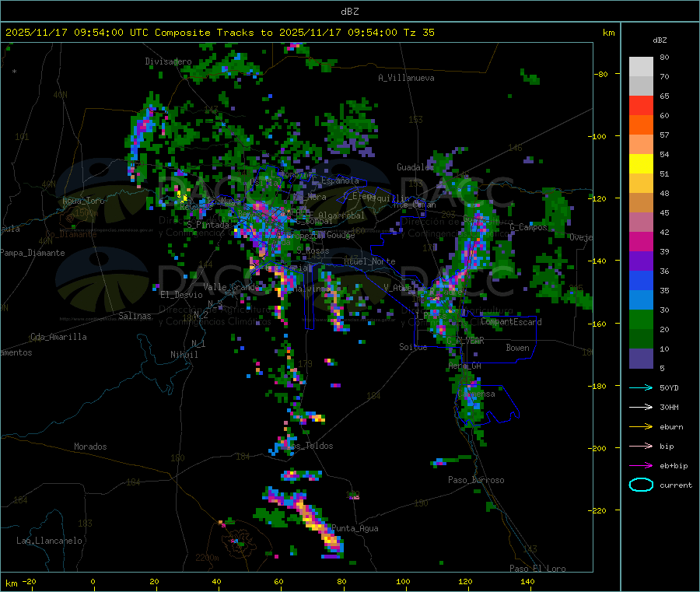Choose the 35 dBZ light blue swatch
The height and width of the screenshot is (592, 700).
tap(641, 300)
